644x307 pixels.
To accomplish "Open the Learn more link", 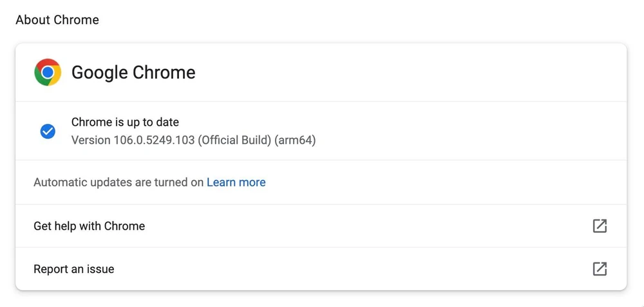I will point(236,183).
